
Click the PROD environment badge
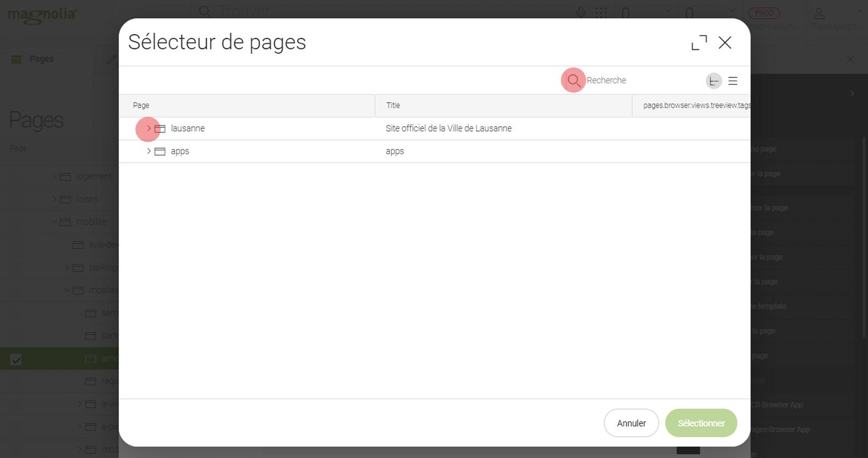click(764, 13)
